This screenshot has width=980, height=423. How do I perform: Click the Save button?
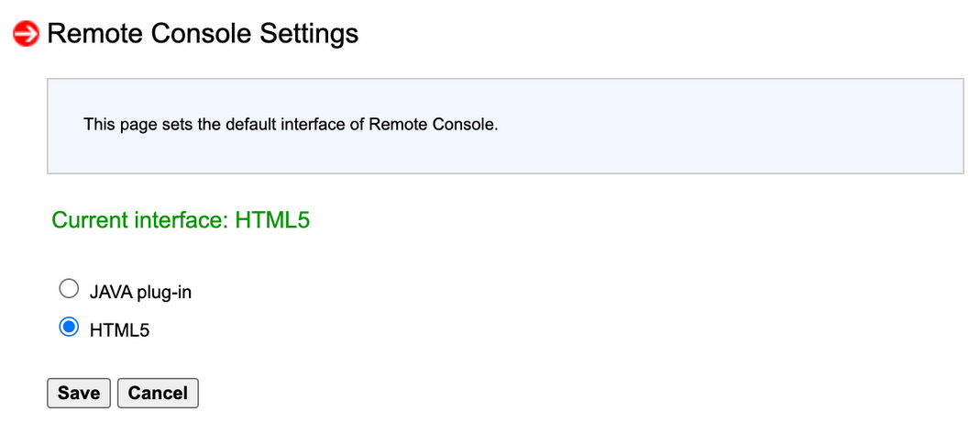[79, 393]
